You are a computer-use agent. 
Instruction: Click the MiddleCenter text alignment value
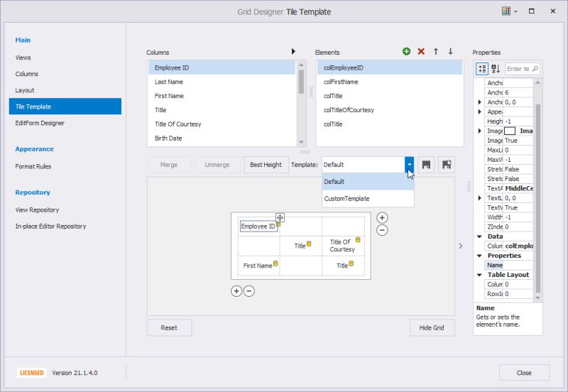(519, 188)
